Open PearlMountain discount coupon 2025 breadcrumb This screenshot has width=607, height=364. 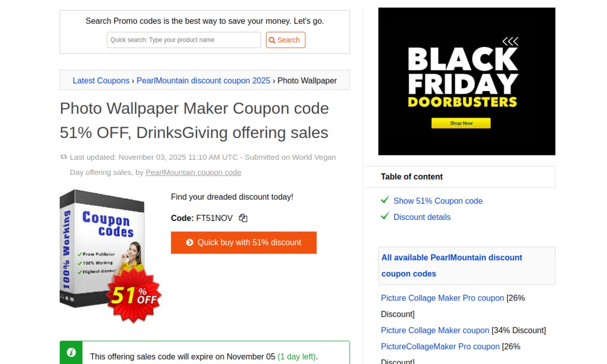[203, 81]
